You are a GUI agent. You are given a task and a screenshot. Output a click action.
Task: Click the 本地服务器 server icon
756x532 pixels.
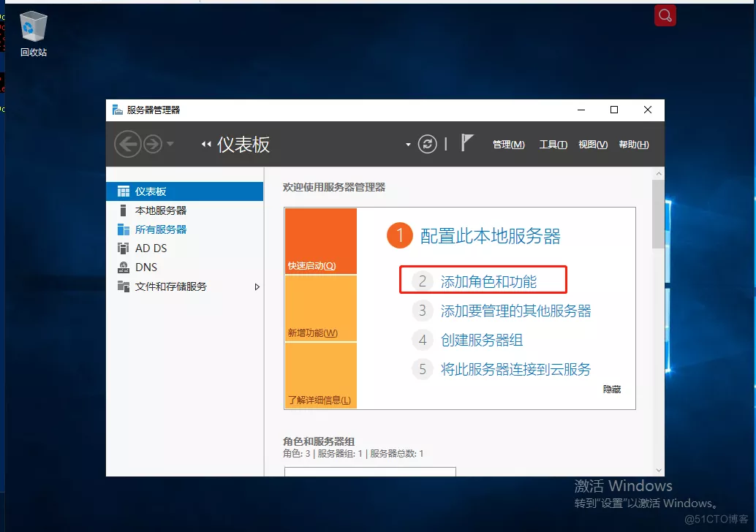[x=123, y=210]
